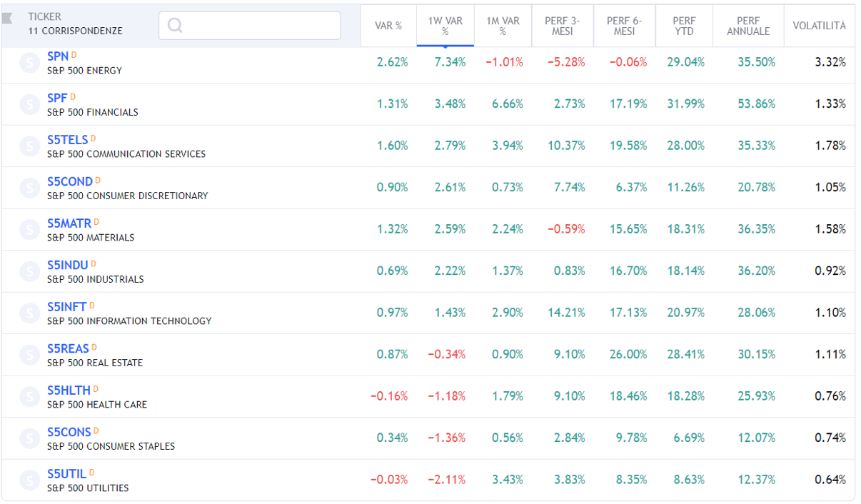Open the SPF ticker link
This screenshot has width=861, height=504.
click(57, 98)
